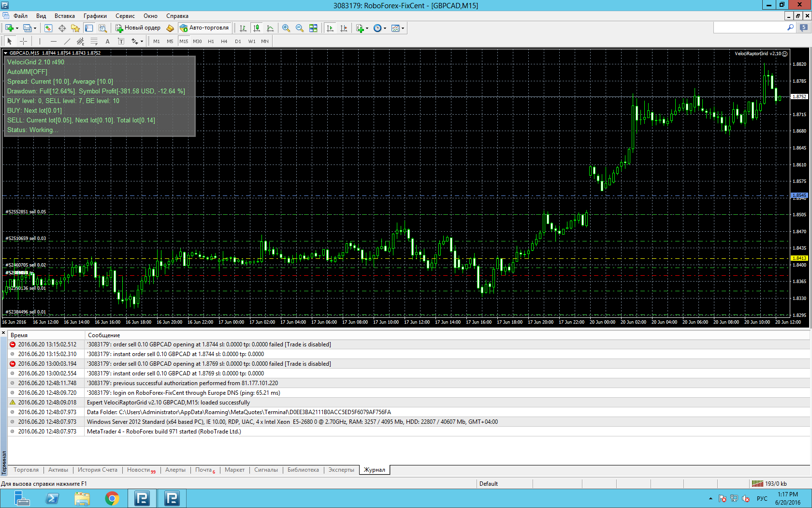Switch to the История Счета tab
812x508 pixels.
click(98, 470)
